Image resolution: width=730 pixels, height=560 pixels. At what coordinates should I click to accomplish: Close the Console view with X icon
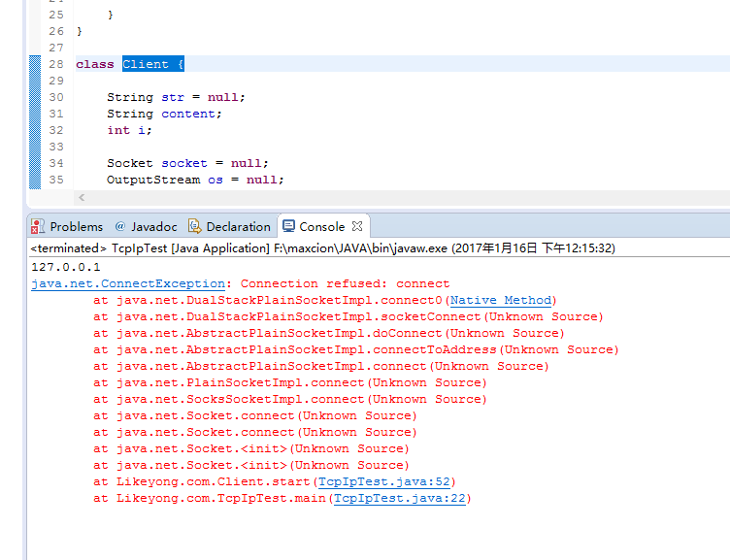click(357, 226)
